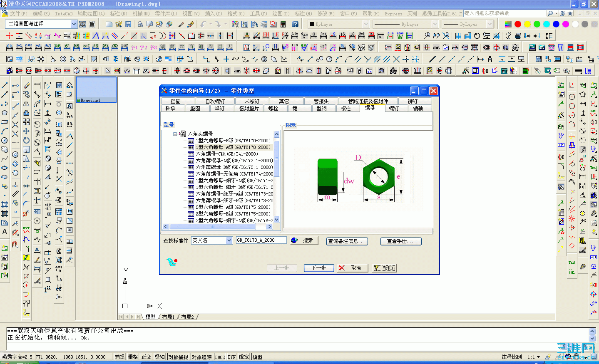Click the 取消 cancel button
Image resolution: width=599 pixels, height=364 pixels.
coord(352,268)
